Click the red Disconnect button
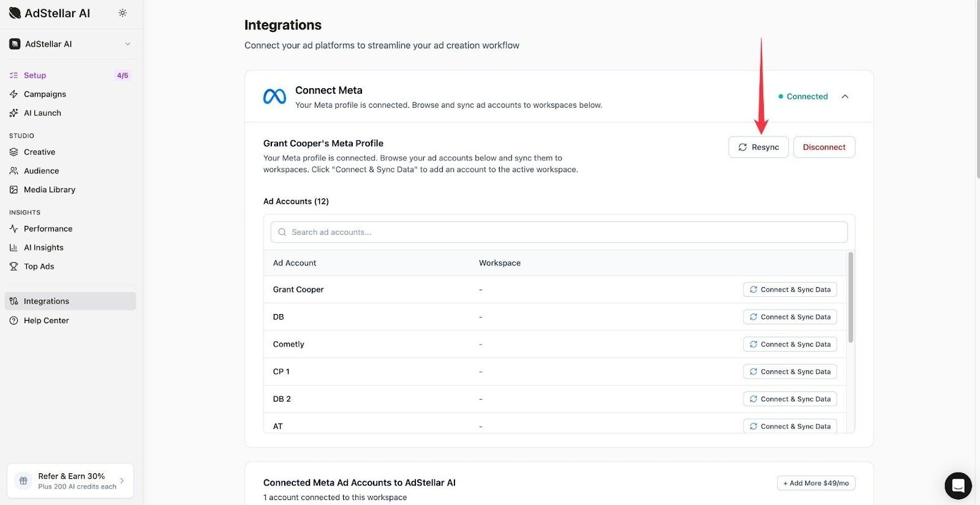This screenshot has width=980, height=505. pyautogui.click(x=824, y=148)
